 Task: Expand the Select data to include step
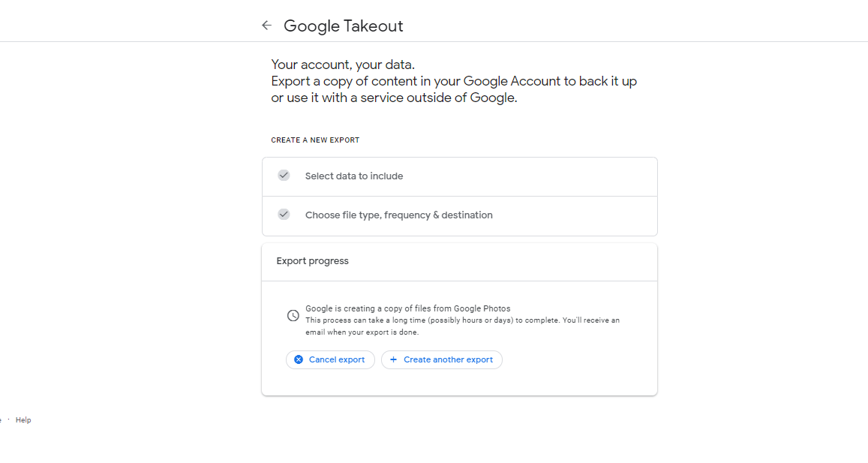tap(354, 176)
